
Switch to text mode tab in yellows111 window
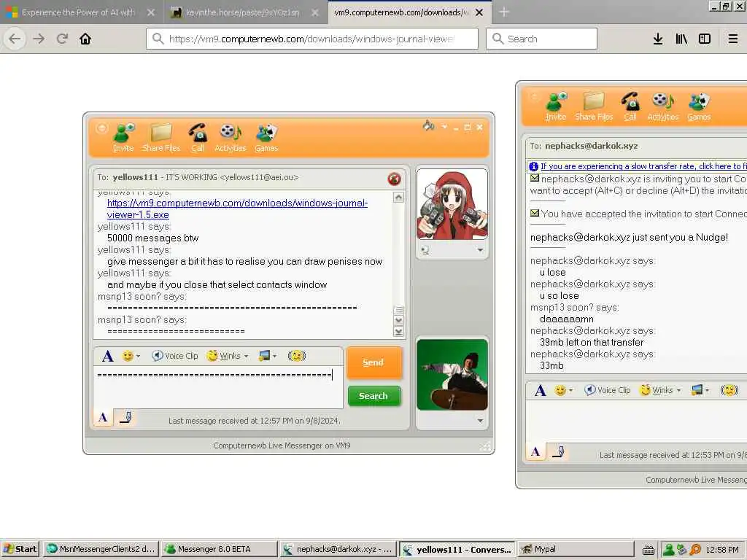[x=103, y=418]
